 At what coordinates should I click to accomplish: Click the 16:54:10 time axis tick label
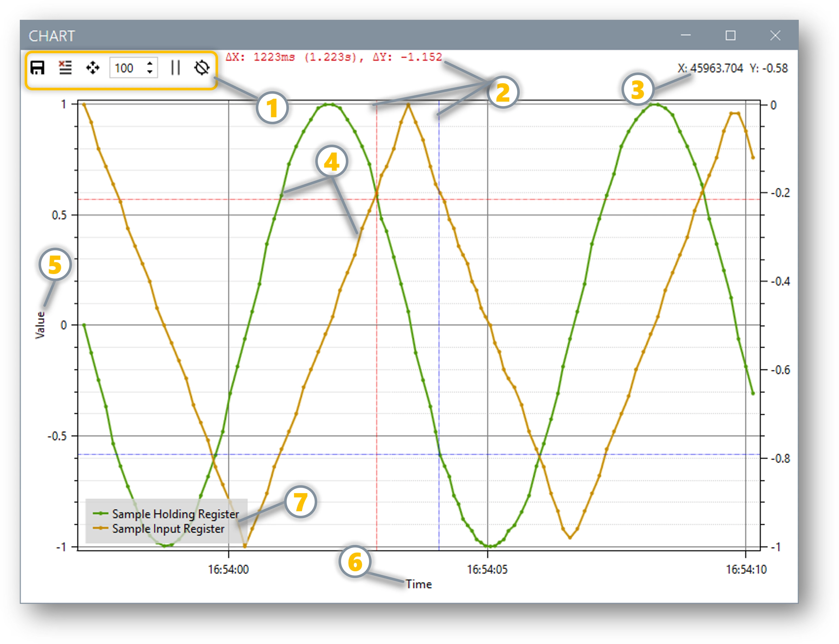click(x=746, y=570)
